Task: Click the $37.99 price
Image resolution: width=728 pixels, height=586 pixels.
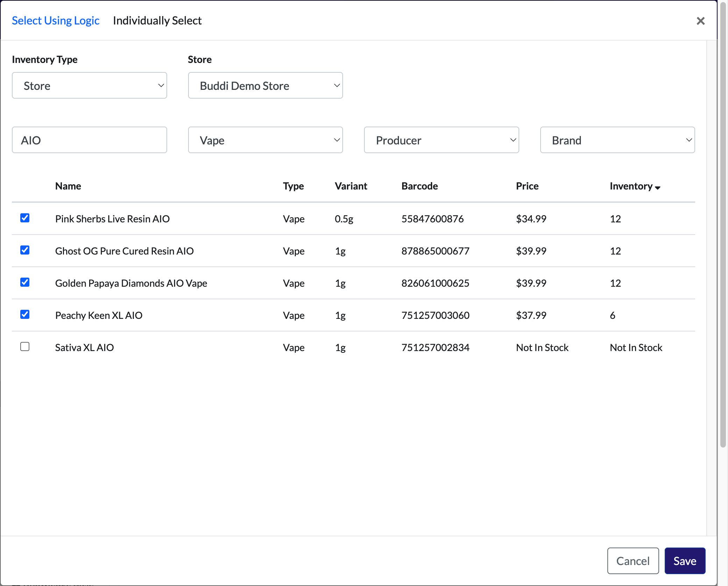Action: (531, 315)
